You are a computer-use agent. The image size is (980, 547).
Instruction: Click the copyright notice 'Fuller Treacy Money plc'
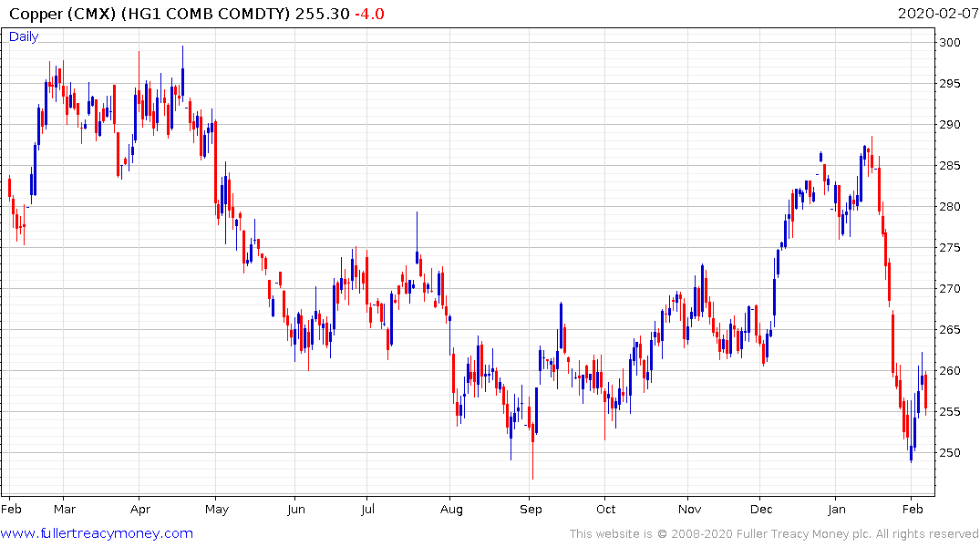(804, 534)
